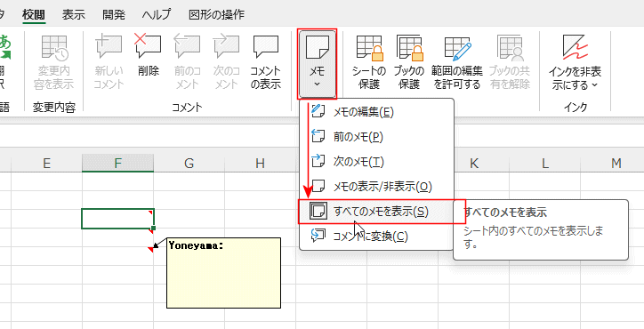Select 次のメモ menu entry
644x329 pixels.
pyautogui.click(x=376, y=162)
